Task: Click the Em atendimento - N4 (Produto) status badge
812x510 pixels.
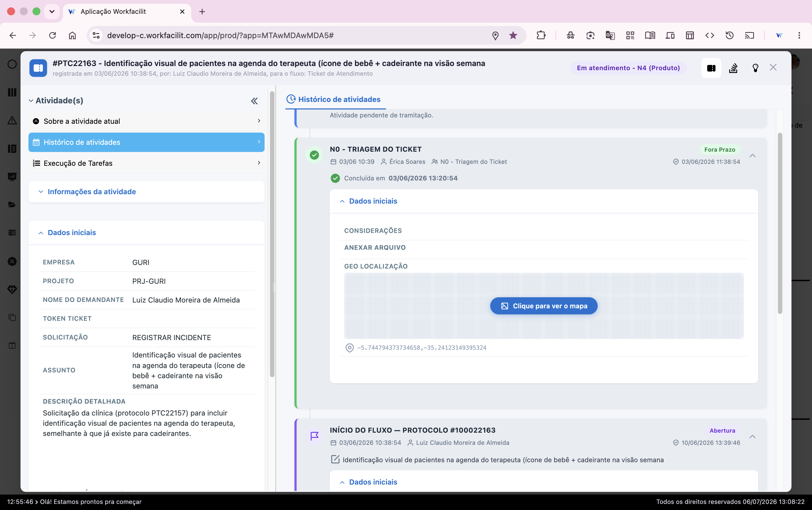Action: [628, 68]
